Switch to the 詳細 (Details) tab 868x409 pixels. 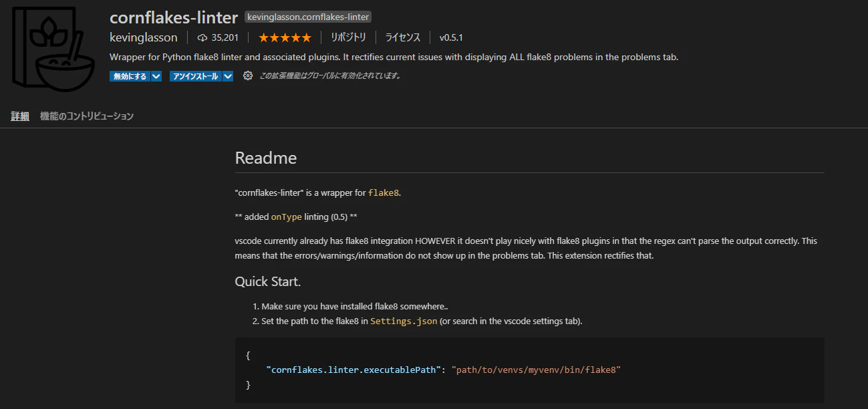click(x=20, y=116)
